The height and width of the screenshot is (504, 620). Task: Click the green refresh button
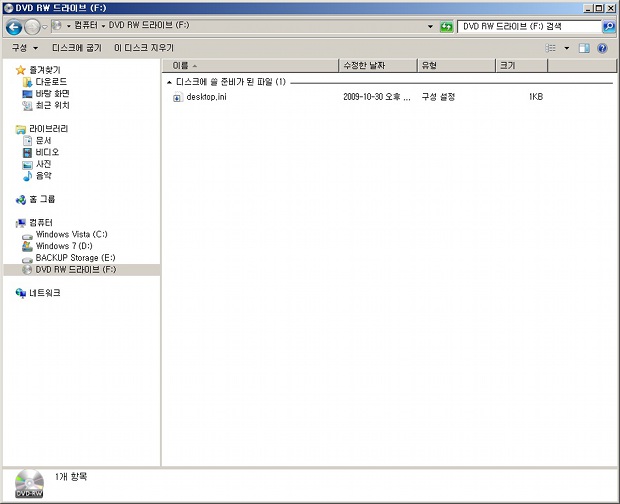tap(446, 27)
